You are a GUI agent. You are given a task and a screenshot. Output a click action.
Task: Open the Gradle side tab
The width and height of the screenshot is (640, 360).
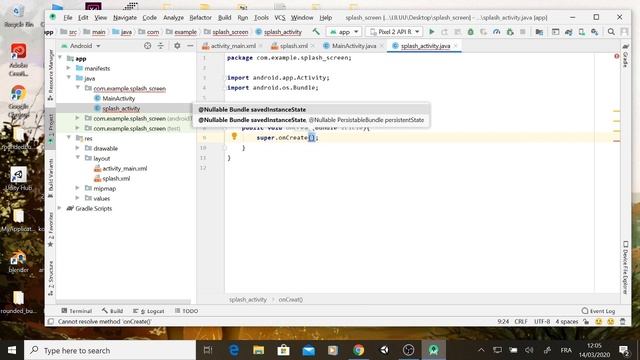[625, 56]
